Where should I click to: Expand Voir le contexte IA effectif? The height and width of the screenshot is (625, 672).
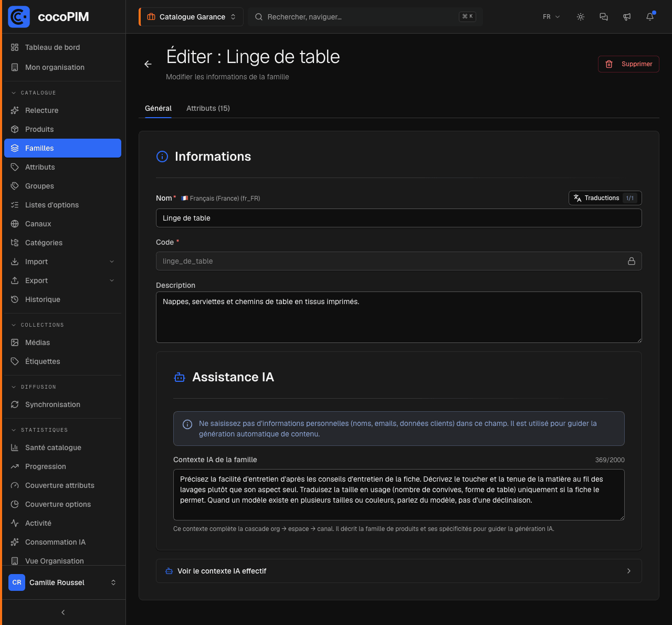coord(399,571)
